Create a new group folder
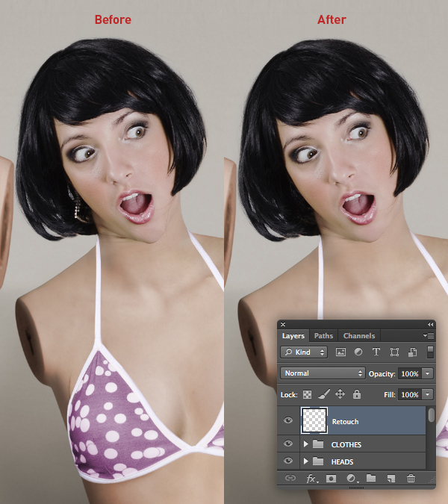The width and height of the screenshot is (448, 504). coord(371,478)
